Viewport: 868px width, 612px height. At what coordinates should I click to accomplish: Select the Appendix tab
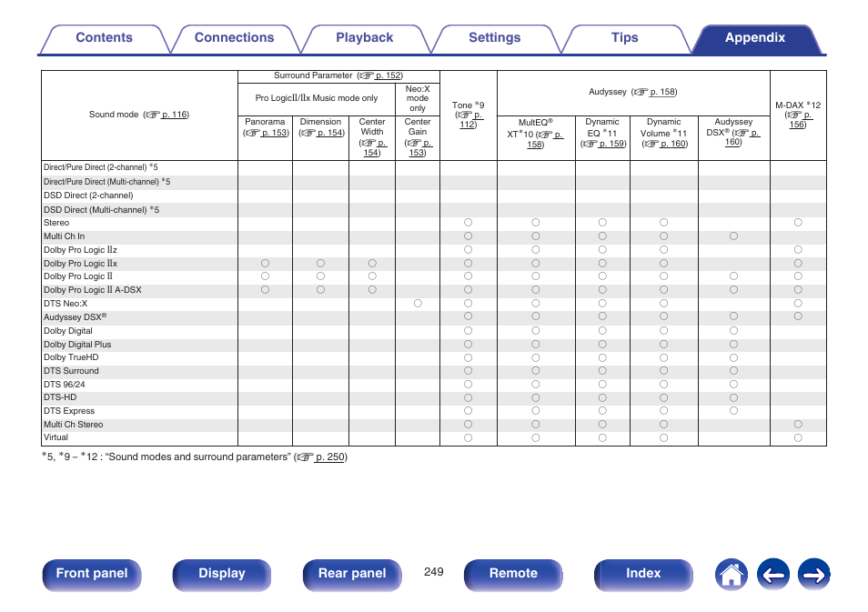pos(755,37)
